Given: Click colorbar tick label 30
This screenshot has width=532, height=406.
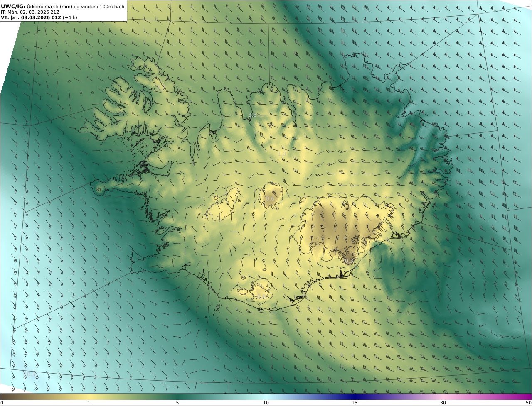Looking at the screenshot, I should (x=443, y=403).
